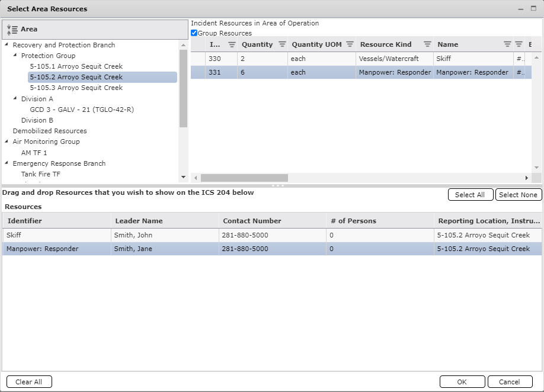
Task: Click Clear All at the bottom
Action: click(x=29, y=382)
